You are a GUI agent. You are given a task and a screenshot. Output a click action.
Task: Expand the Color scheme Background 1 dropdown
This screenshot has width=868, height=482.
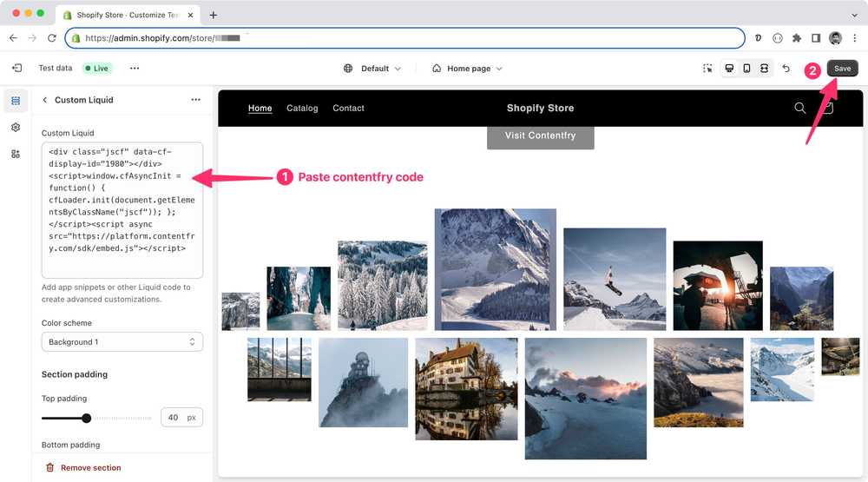pos(122,342)
